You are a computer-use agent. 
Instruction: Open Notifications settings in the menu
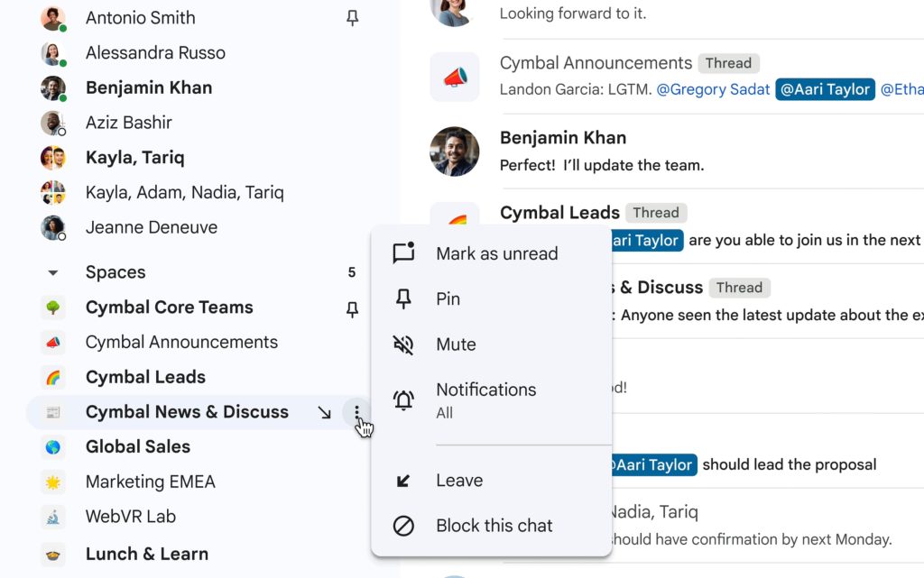coord(485,399)
